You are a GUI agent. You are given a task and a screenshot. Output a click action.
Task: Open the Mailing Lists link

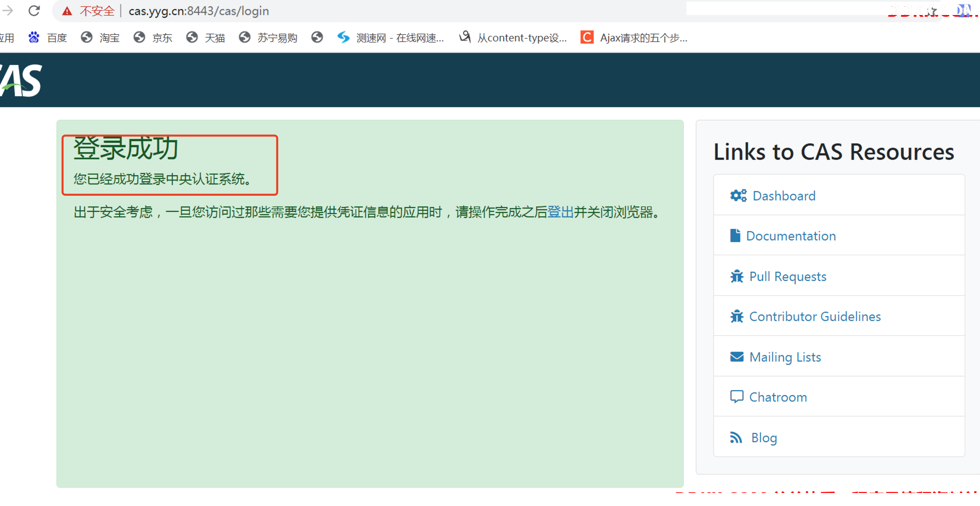tap(785, 357)
